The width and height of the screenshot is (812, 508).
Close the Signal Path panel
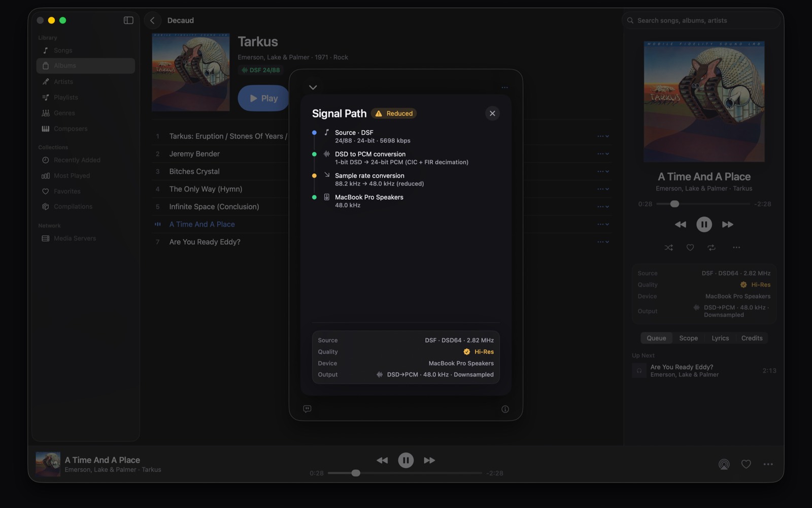click(492, 113)
